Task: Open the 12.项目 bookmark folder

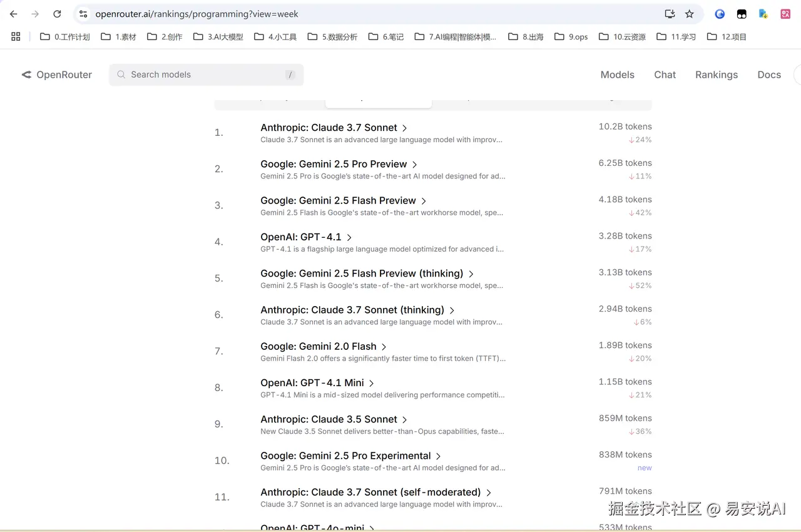Action: pos(727,37)
